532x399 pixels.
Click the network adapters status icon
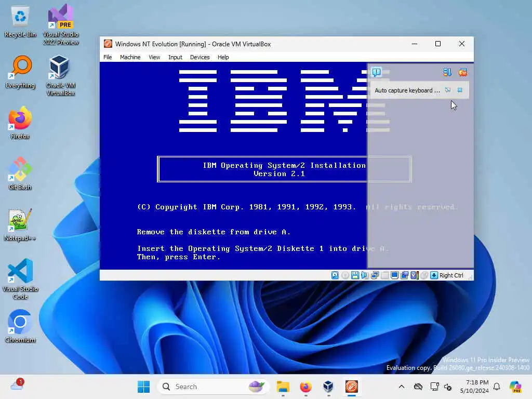375,275
